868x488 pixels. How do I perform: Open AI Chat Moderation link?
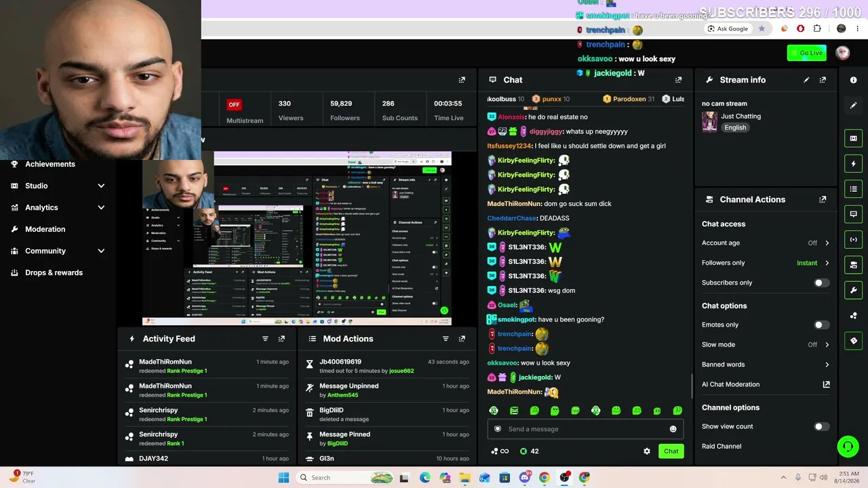coord(766,384)
